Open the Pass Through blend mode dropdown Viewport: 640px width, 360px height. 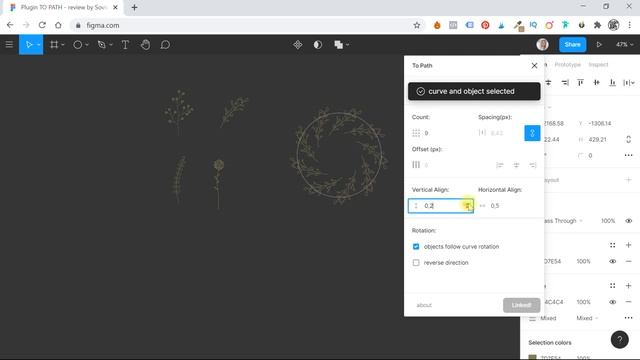coord(563,221)
